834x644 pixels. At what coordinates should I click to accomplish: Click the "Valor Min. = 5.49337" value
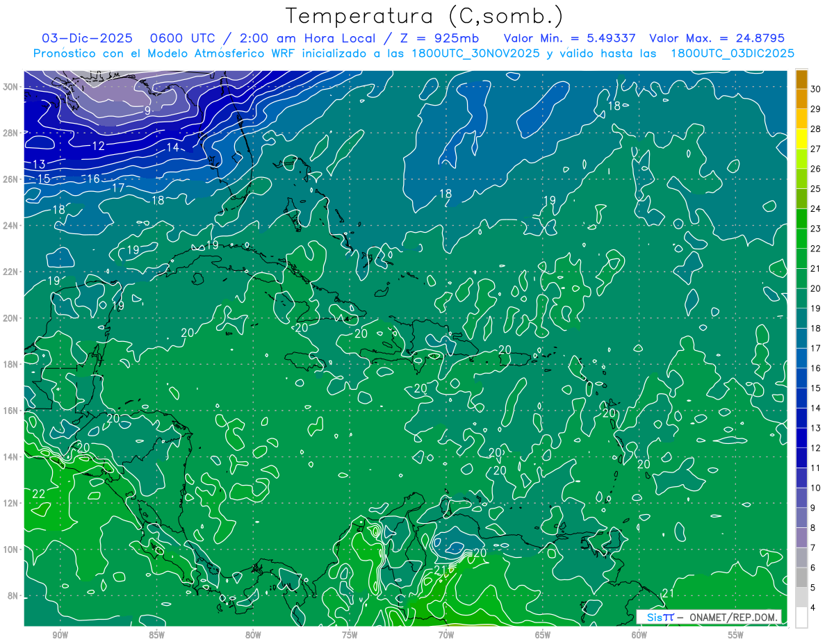569,38
